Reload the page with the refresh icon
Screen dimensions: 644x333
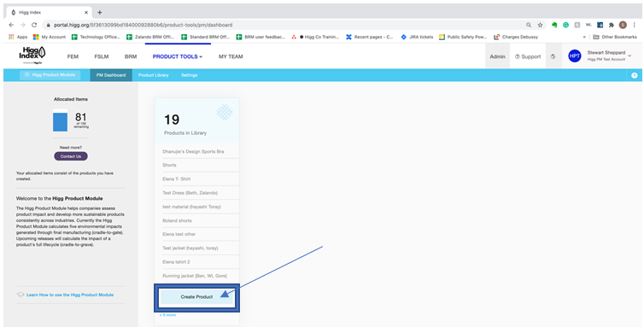click(34, 25)
